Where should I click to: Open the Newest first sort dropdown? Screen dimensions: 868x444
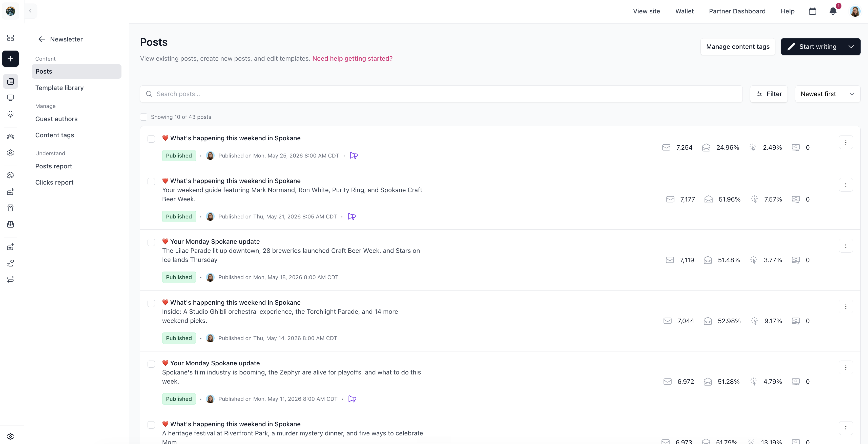tap(828, 94)
